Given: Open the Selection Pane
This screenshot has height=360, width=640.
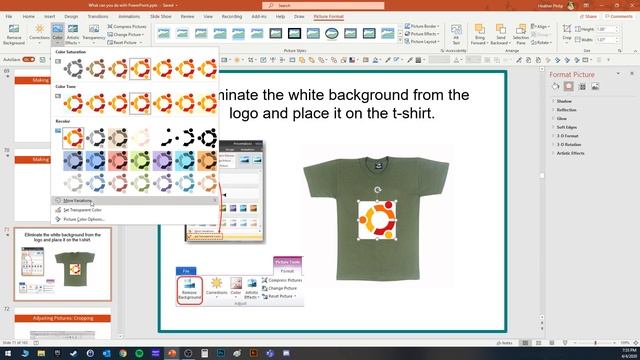Looking at the screenshot, I should click(x=520, y=34).
